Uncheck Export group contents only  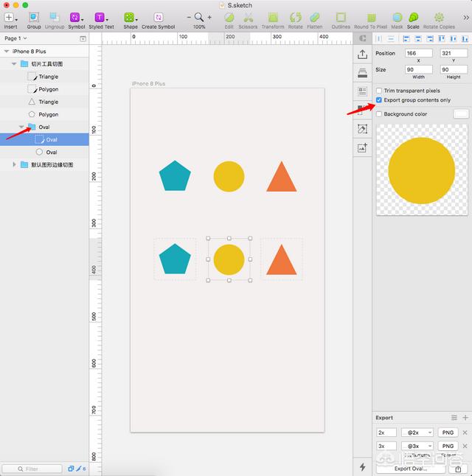[379, 100]
